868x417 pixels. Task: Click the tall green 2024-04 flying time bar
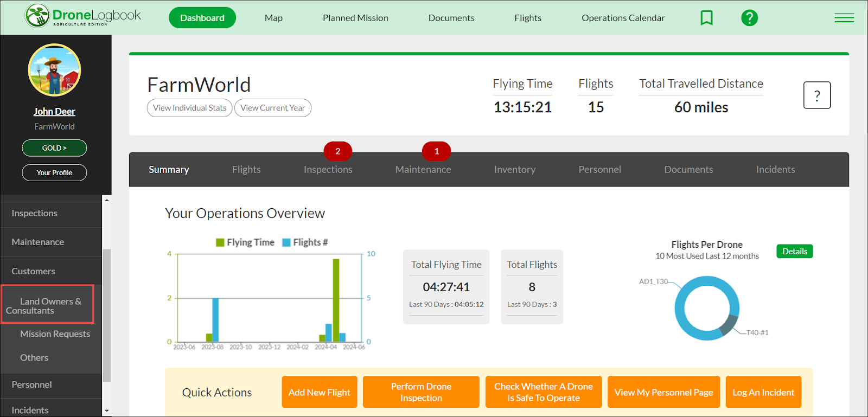336,300
